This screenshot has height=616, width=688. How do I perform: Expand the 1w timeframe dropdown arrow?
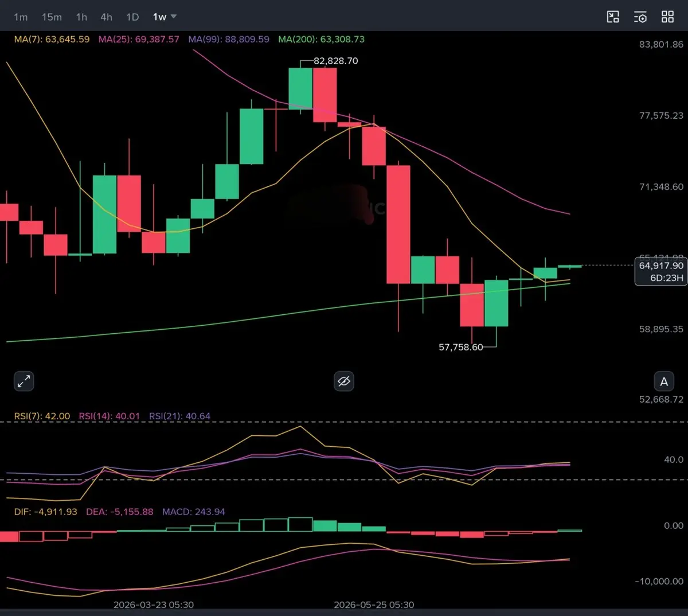tap(174, 17)
